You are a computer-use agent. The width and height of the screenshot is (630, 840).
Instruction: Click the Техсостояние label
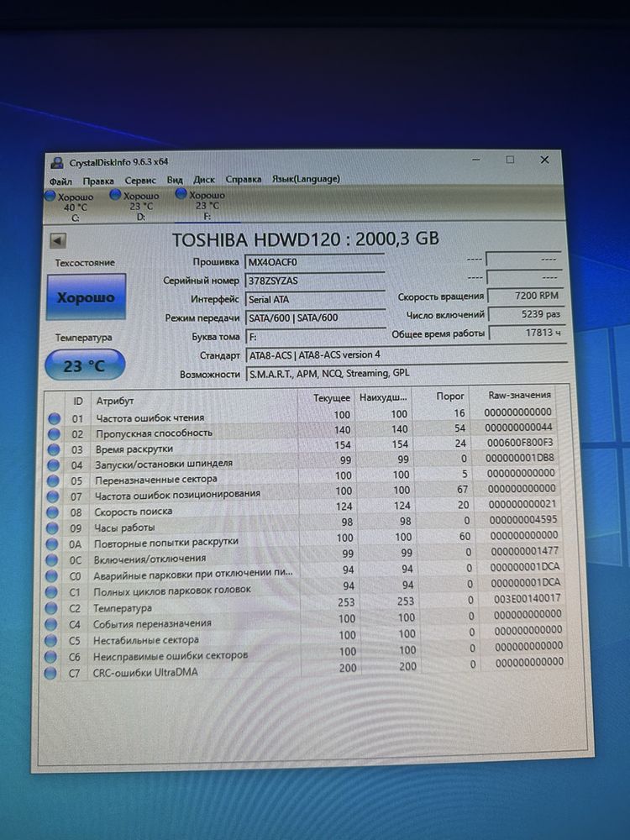[85, 262]
